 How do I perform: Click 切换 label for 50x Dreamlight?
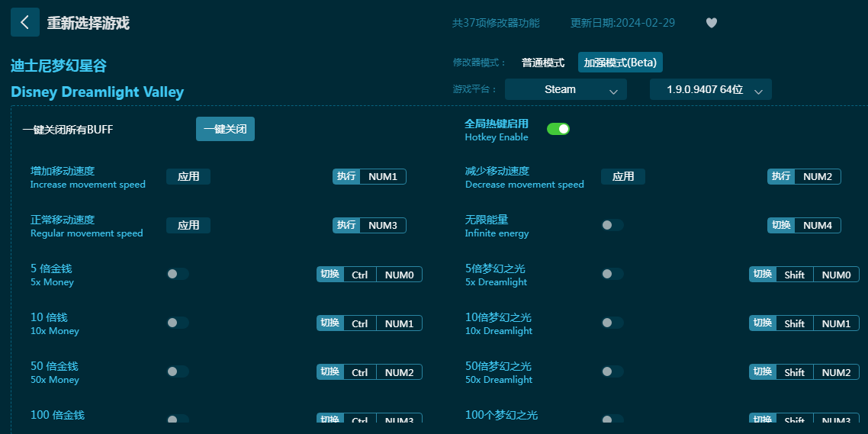763,372
